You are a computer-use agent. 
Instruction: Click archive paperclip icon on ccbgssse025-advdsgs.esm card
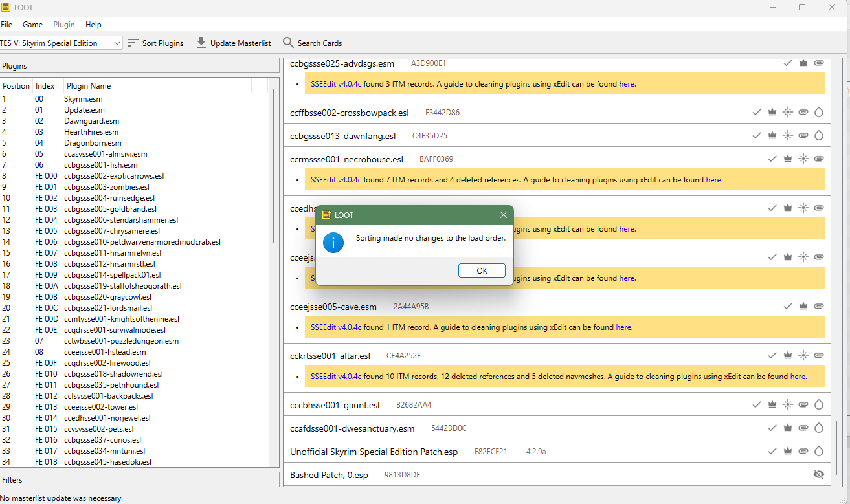819,63
